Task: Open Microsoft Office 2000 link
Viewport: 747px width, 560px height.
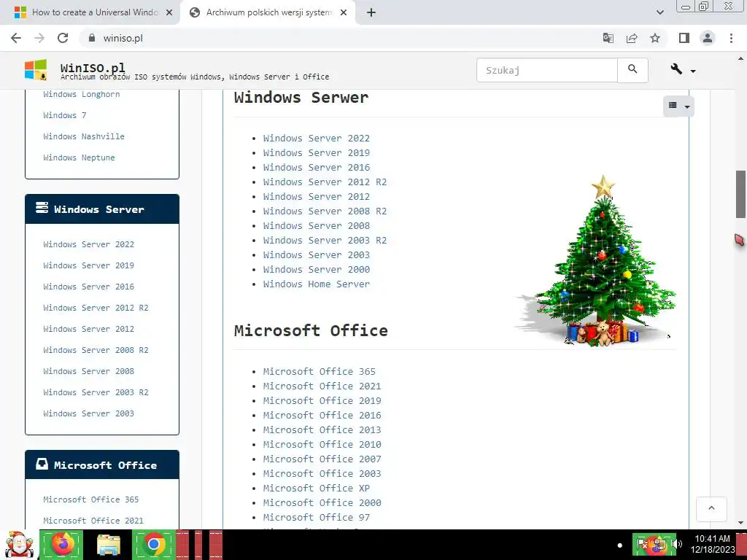Action: coord(322,503)
